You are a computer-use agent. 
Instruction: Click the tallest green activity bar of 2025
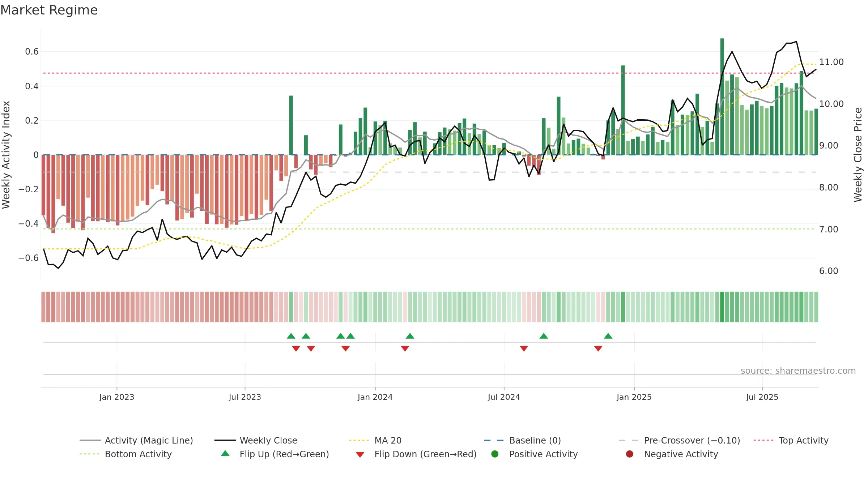click(x=722, y=97)
